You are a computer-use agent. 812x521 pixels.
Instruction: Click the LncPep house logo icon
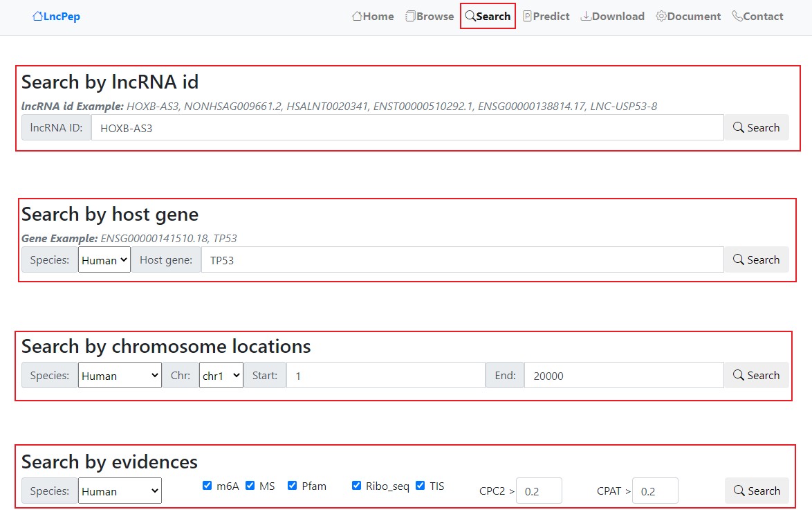tap(37, 17)
